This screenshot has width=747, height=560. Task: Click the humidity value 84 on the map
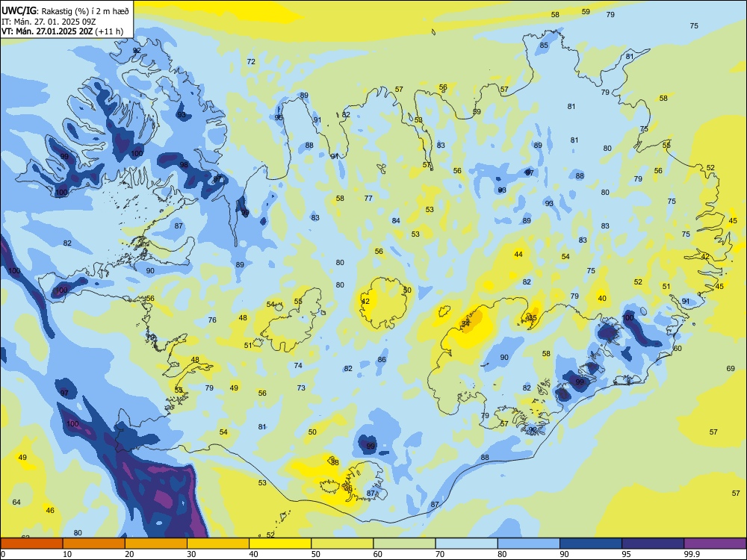click(396, 220)
